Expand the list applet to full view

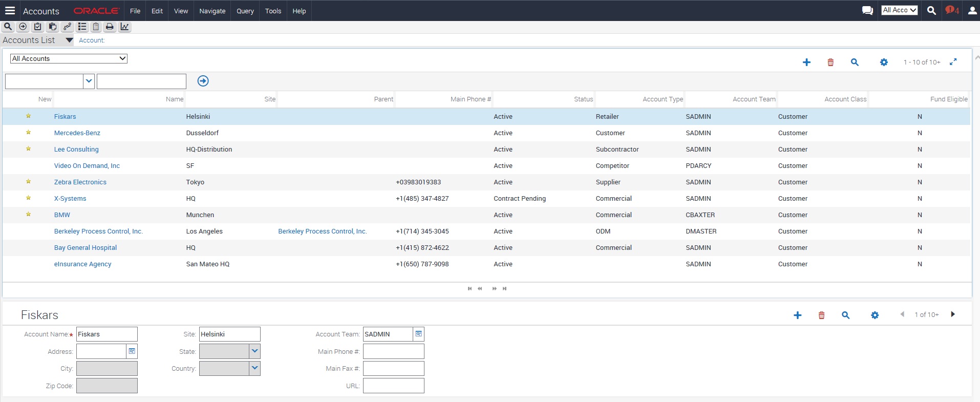coord(953,62)
